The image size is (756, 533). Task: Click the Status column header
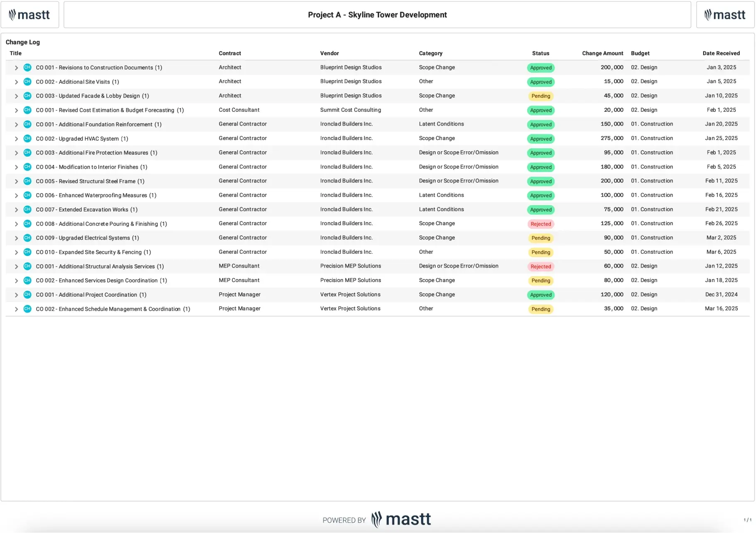540,53
